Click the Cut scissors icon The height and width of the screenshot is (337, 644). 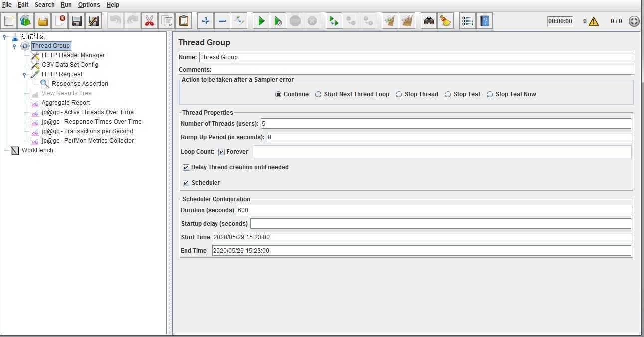click(149, 21)
